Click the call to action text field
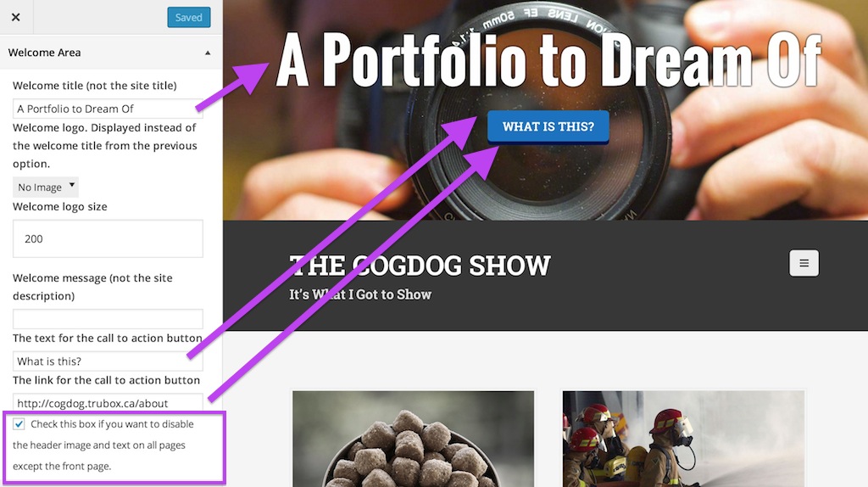 (108, 361)
